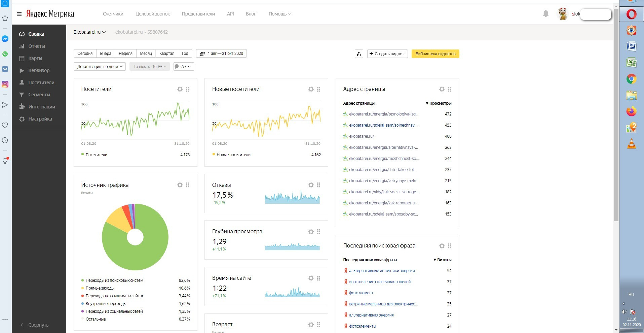The image size is (644, 333).
Task: Open settings gear of Источник трафика widget
Action: coord(180,185)
